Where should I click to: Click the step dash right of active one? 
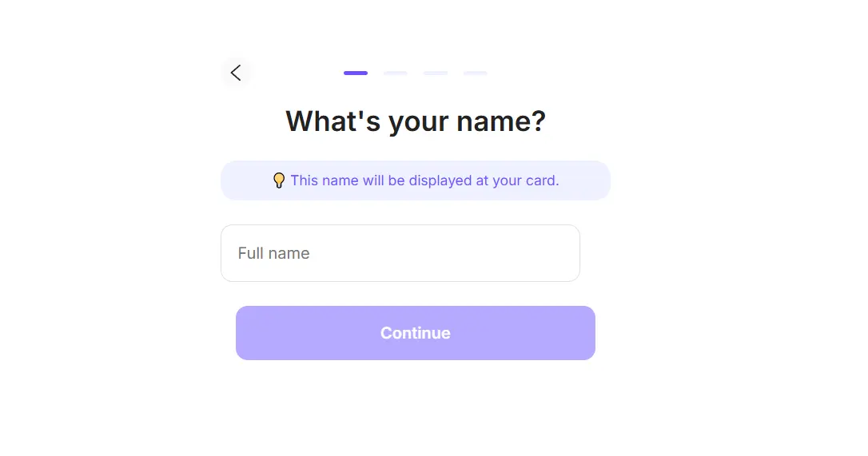pyautogui.click(x=396, y=73)
